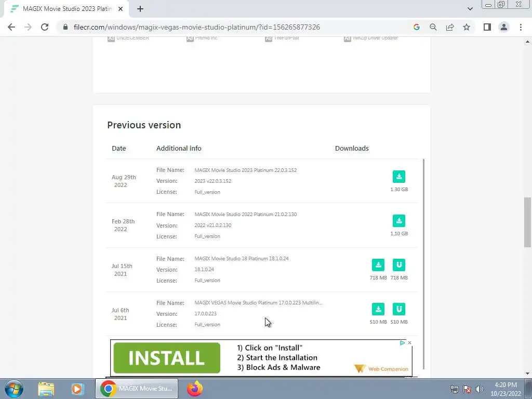532x399 pixels.
Task: Click the address bar URL
Action: click(x=197, y=27)
